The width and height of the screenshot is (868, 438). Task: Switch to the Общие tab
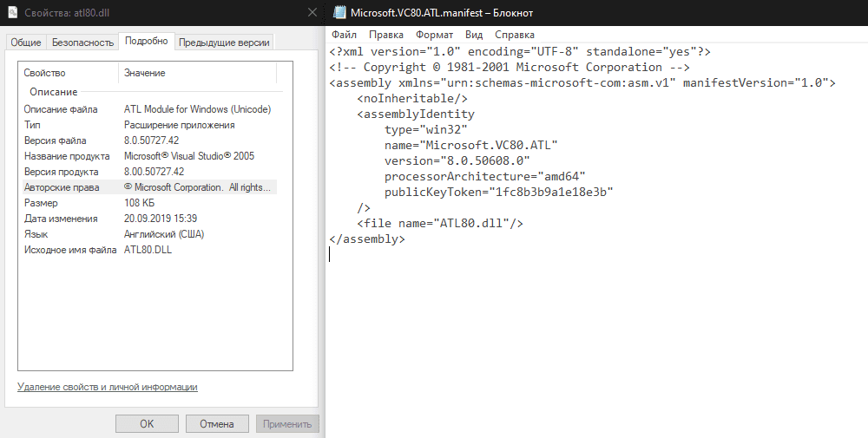(25, 42)
